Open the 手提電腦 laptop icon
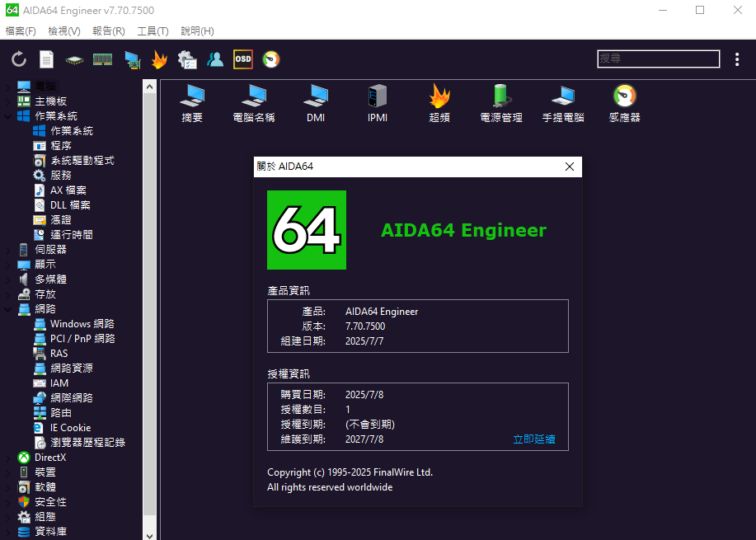Image resolution: width=756 pixels, height=540 pixels. [x=563, y=103]
